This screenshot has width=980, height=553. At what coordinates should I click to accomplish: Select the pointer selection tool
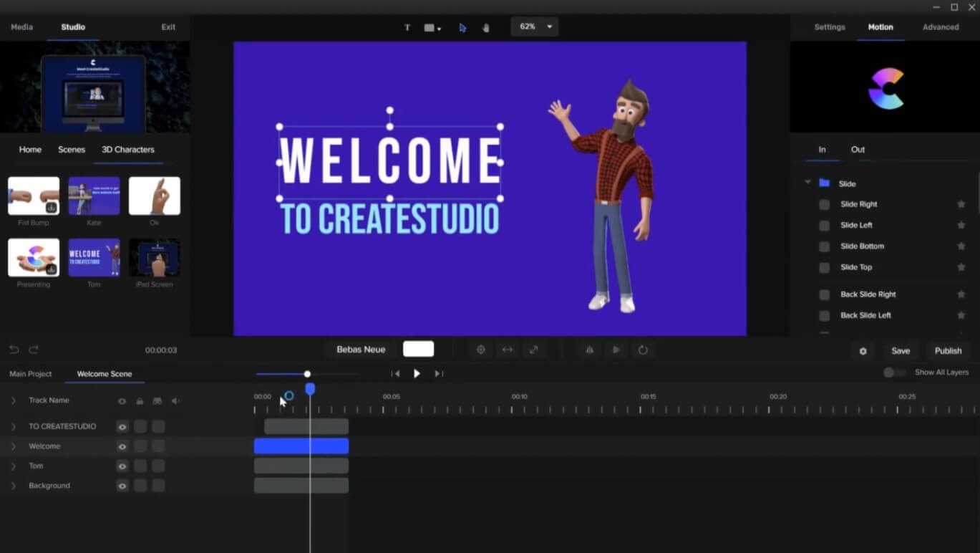point(462,28)
